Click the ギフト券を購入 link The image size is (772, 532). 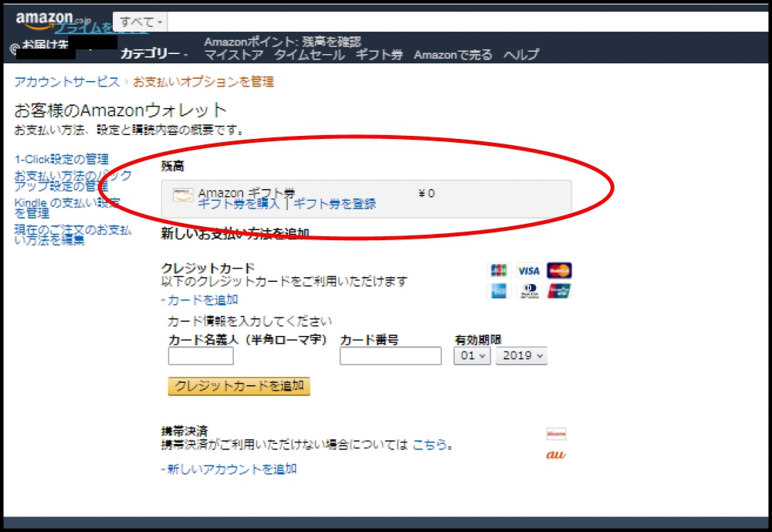click(x=239, y=204)
